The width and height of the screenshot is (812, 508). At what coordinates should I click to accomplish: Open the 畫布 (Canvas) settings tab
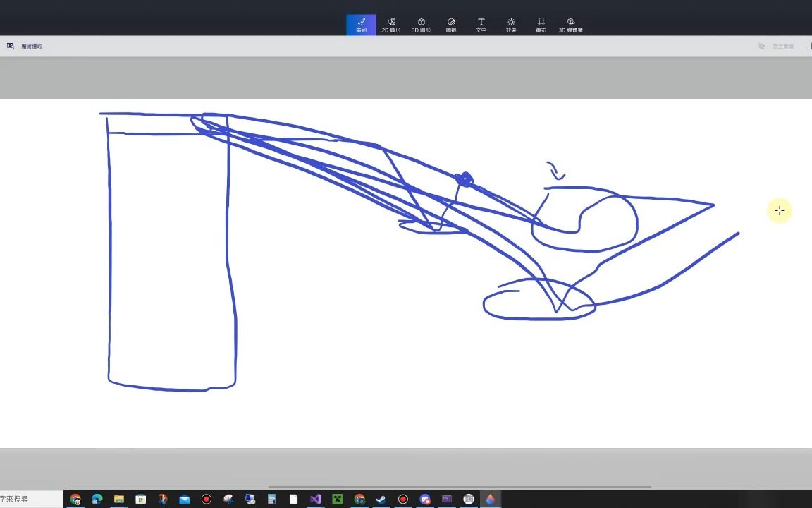(x=541, y=25)
